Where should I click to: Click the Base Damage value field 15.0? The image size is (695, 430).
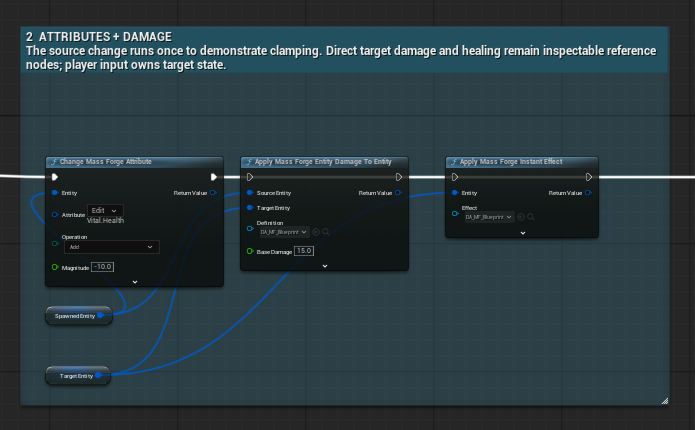(304, 251)
